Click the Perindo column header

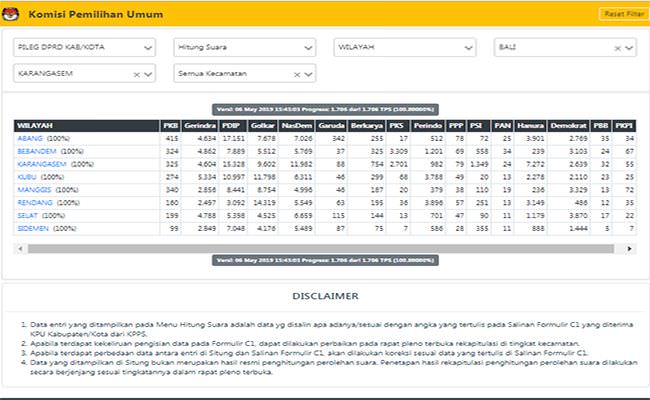pos(428,126)
